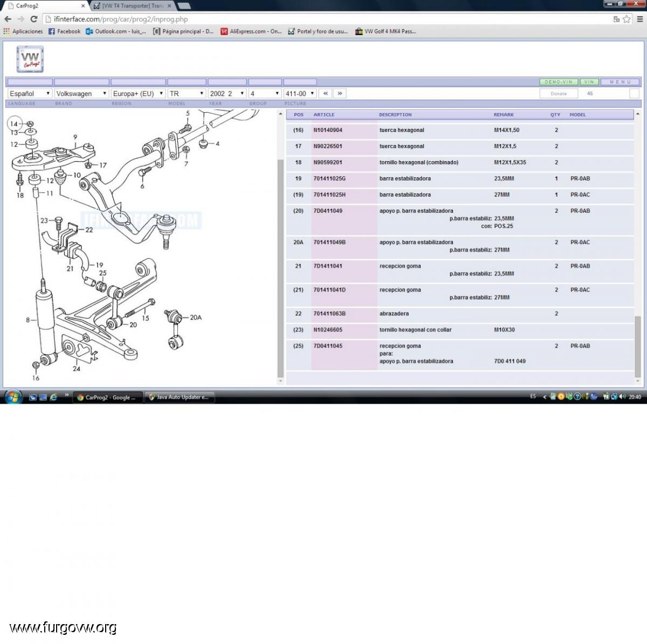Click the volume icon in system tray

tap(622, 397)
